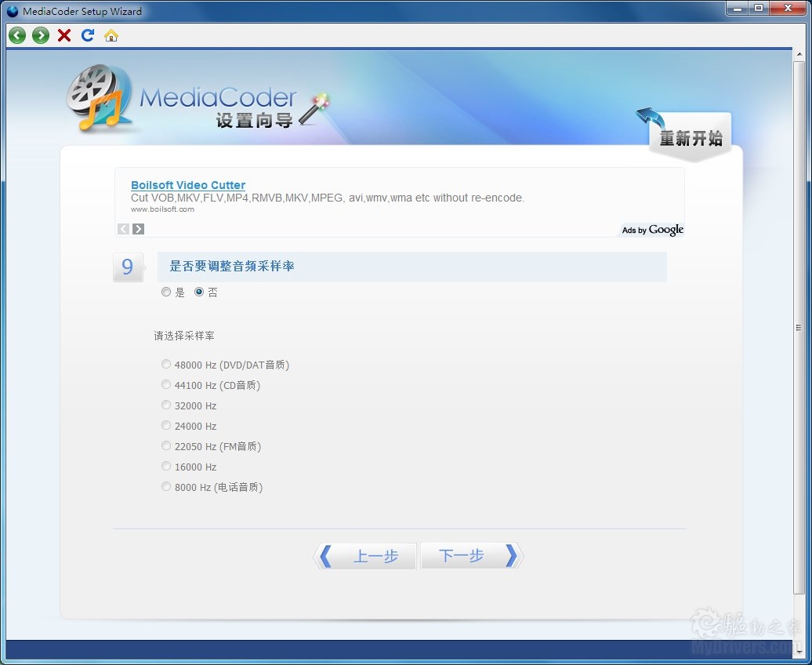The image size is (812, 665).
Task: Click the red Stop icon
Action: pos(64,35)
